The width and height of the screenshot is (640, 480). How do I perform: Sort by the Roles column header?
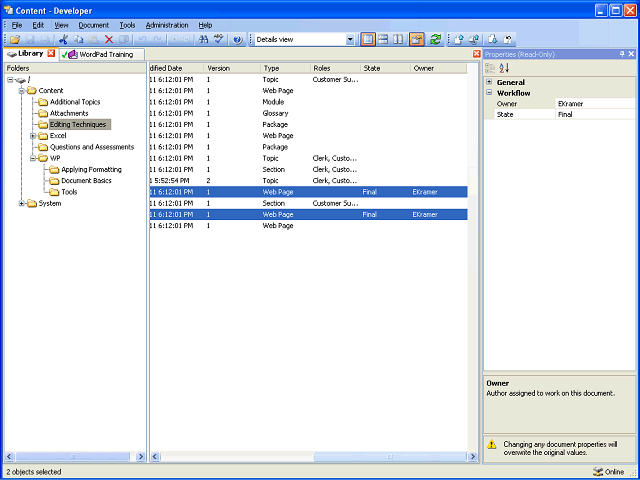335,68
